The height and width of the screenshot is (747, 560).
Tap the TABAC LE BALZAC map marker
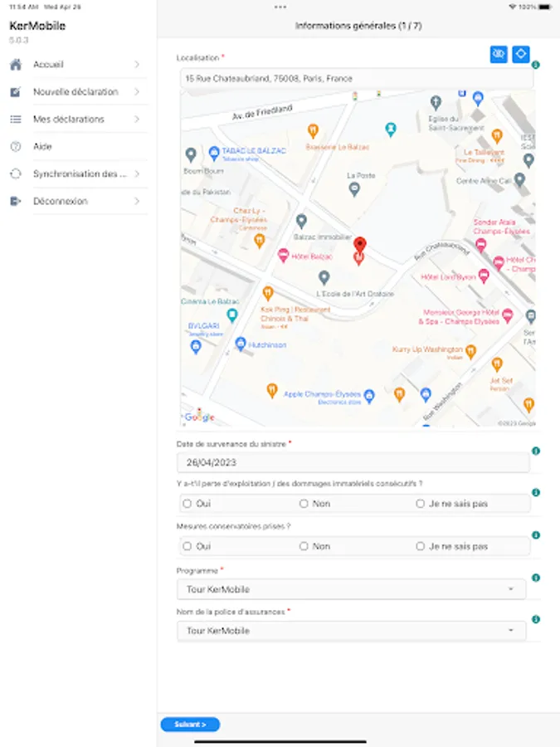pyautogui.click(x=214, y=153)
